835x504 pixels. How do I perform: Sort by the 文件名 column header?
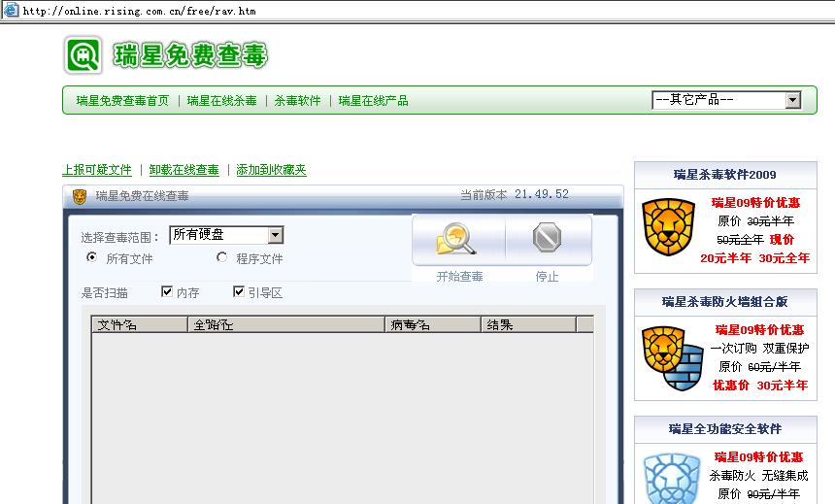point(140,324)
